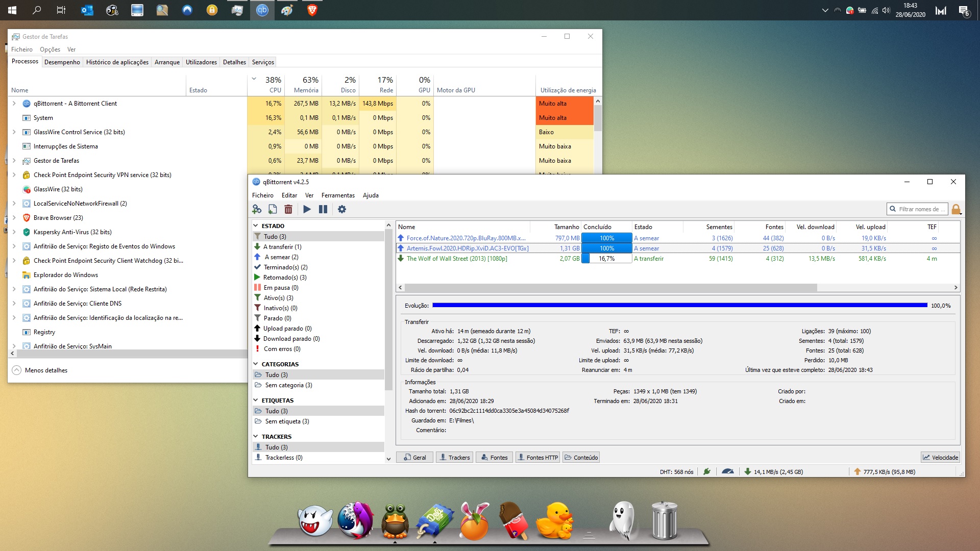980x551 pixels.
Task: Collapse the CATEGORIAS section
Action: pos(256,364)
